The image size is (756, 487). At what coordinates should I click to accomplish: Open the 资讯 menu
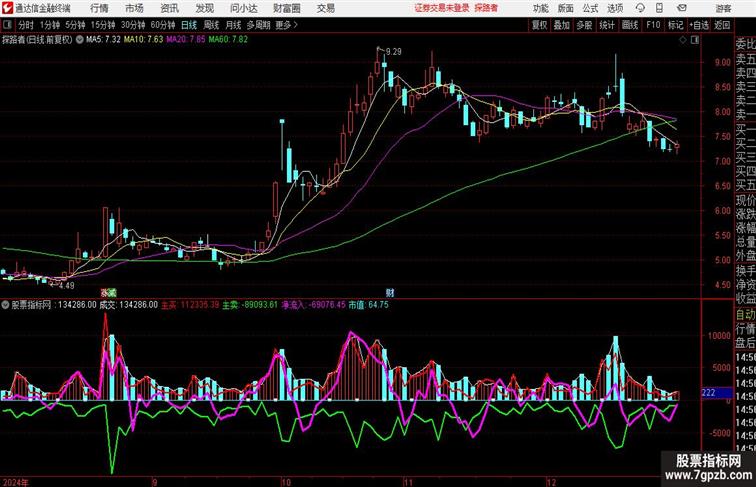[x=169, y=8]
